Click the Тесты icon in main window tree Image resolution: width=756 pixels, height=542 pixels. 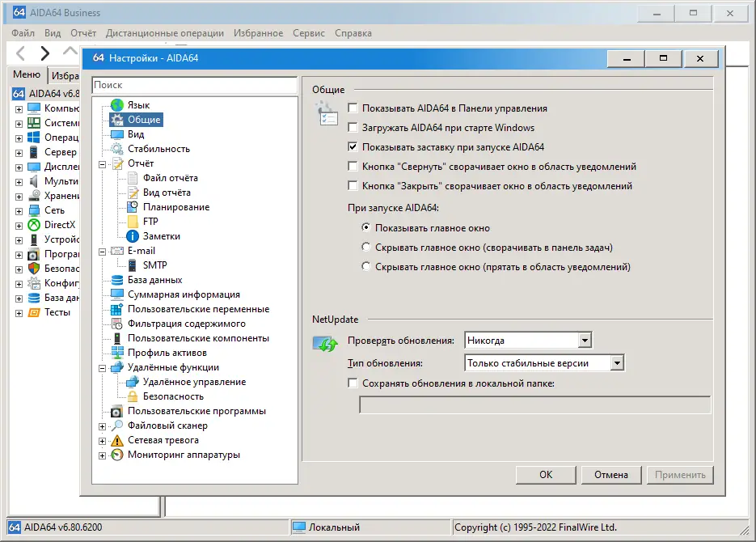[x=34, y=312]
